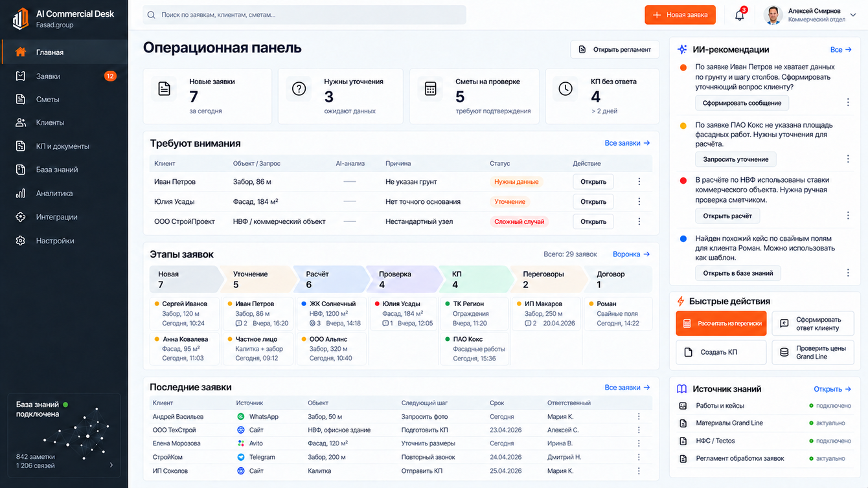Click Запросить уточнение button
This screenshot has height=488, width=868.
tap(735, 159)
